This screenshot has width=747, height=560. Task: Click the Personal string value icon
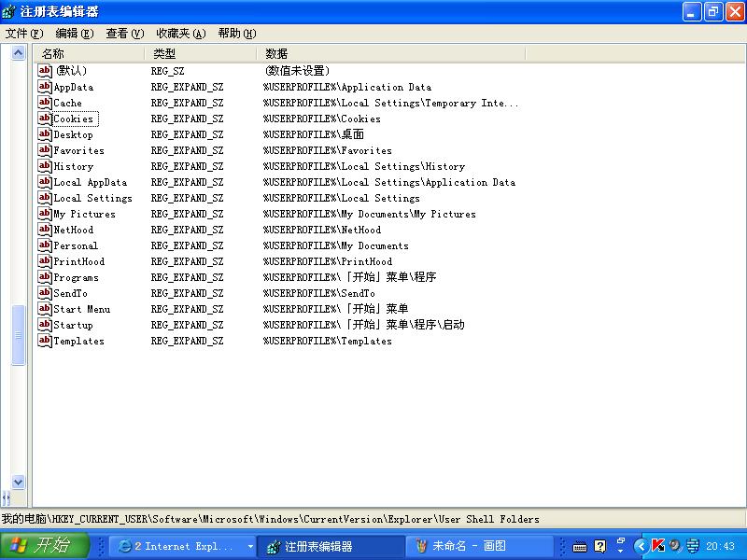coord(45,245)
